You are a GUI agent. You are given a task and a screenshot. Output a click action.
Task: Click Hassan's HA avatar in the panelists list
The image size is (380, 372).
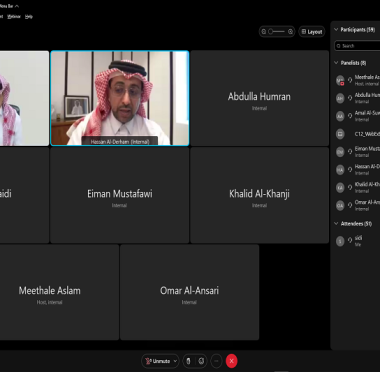click(x=340, y=170)
